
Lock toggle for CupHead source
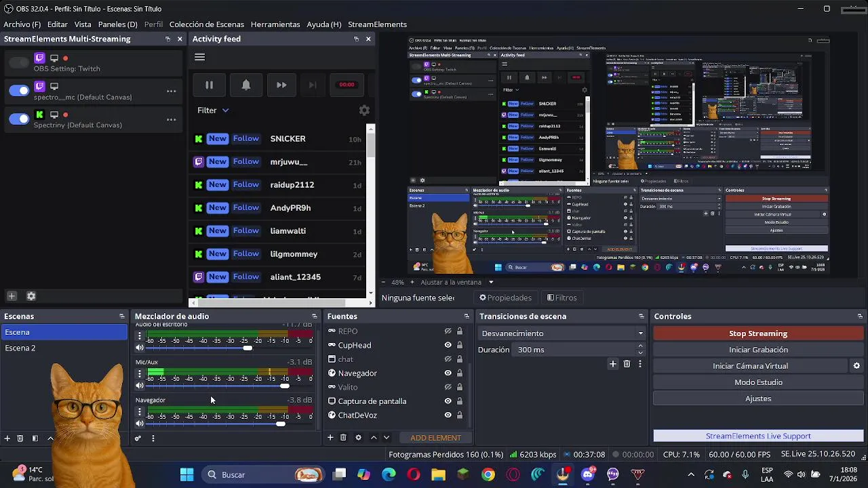click(x=459, y=345)
